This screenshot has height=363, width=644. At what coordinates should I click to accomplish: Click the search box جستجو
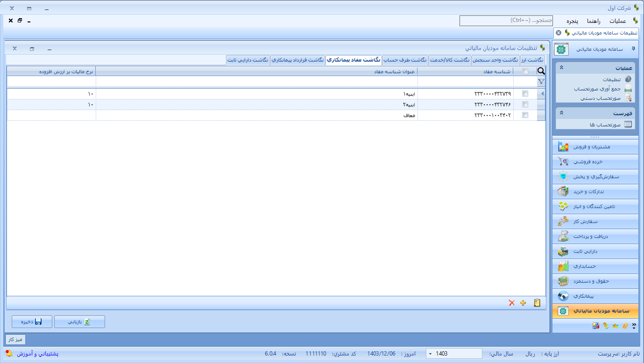506,21
